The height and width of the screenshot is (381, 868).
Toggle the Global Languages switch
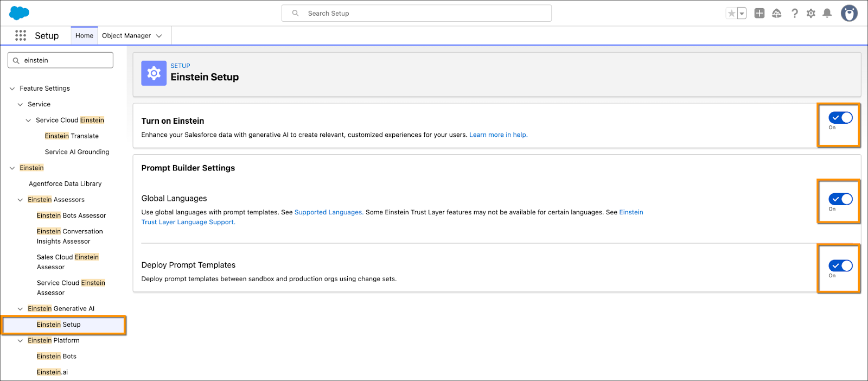tap(840, 199)
